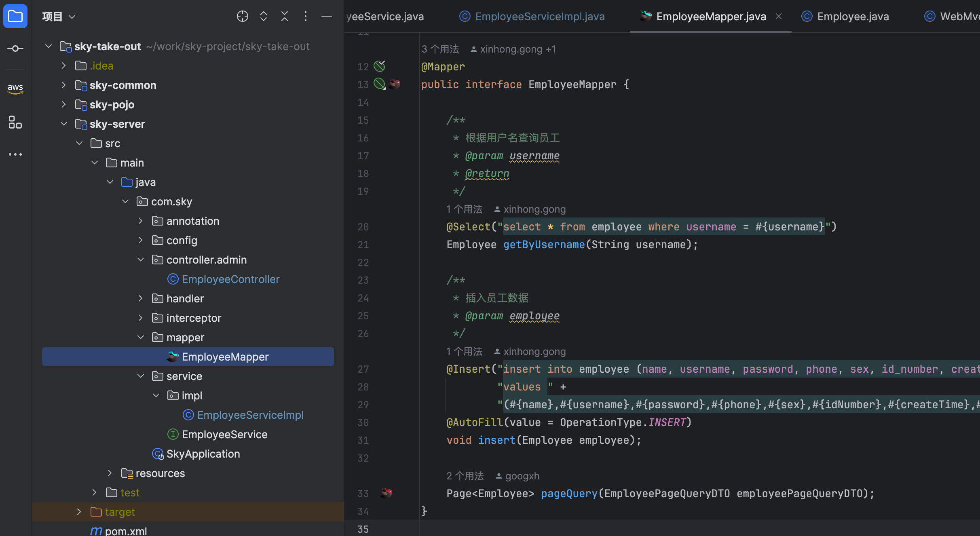
Task: Click '1 个用法' above @Insert line
Action: (x=465, y=351)
